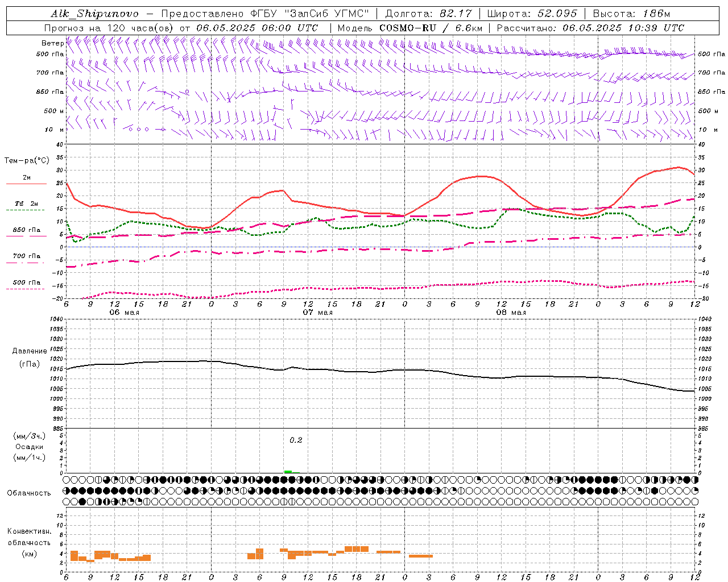
Task: Click the station name Alk_Shipunovo
Action: click(94, 14)
